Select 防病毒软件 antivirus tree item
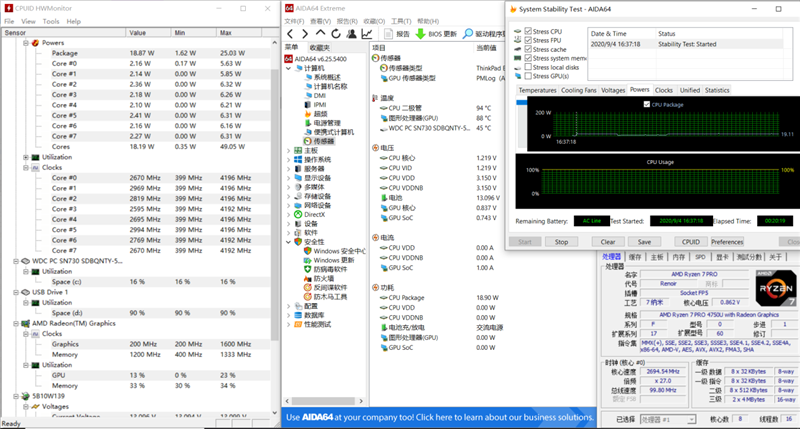800x429 pixels. point(330,269)
